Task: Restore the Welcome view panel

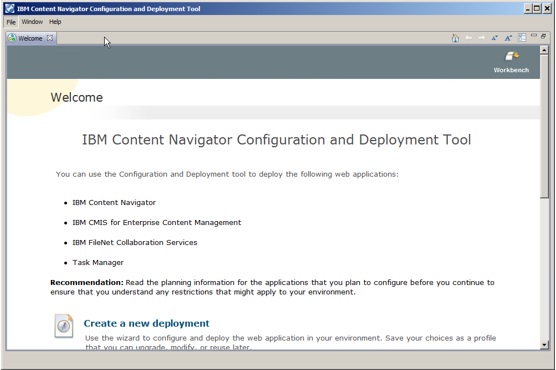Action: 544,36
